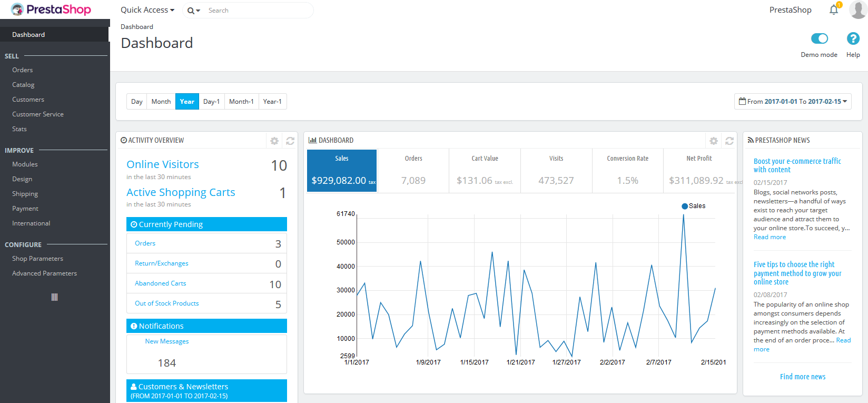Toggle the Demo mode switch
This screenshot has width=868, height=403.
820,38
